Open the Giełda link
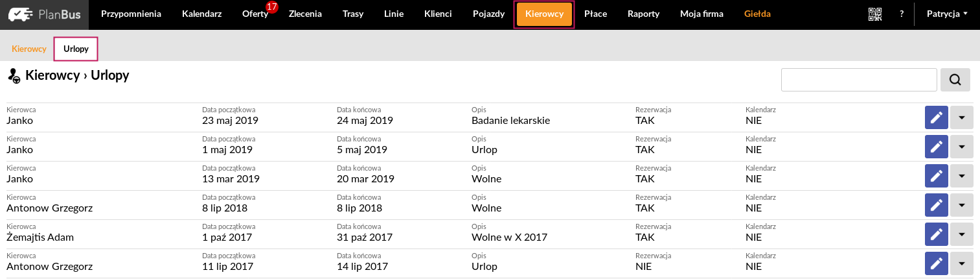 click(x=758, y=14)
